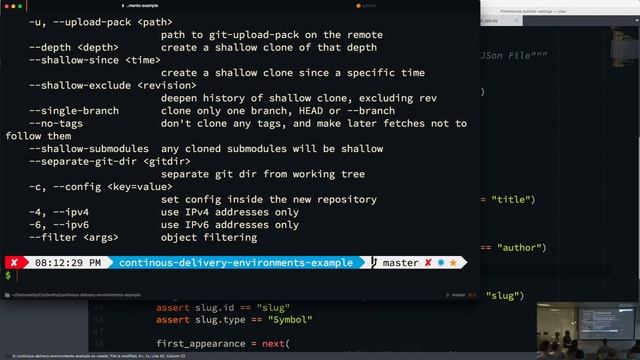This screenshot has width=640, height=360.
Task: Click the '-6, --ipv6' option text
Action: pyautogui.click(x=59, y=224)
